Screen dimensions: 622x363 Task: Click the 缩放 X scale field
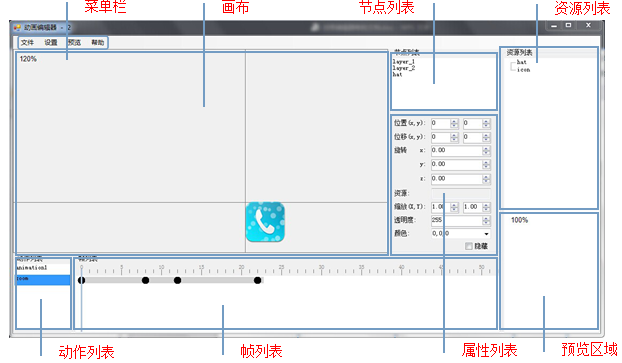pyautogui.click(x=441, y=207)
